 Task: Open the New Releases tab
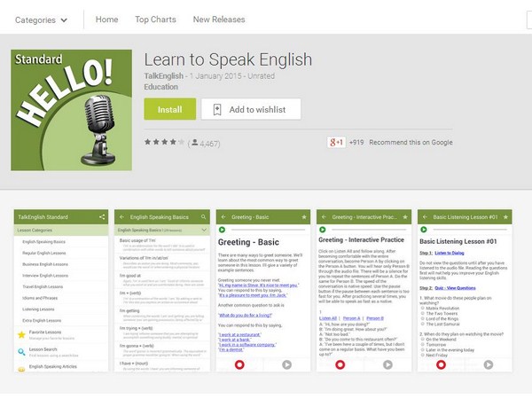point(219,19)
